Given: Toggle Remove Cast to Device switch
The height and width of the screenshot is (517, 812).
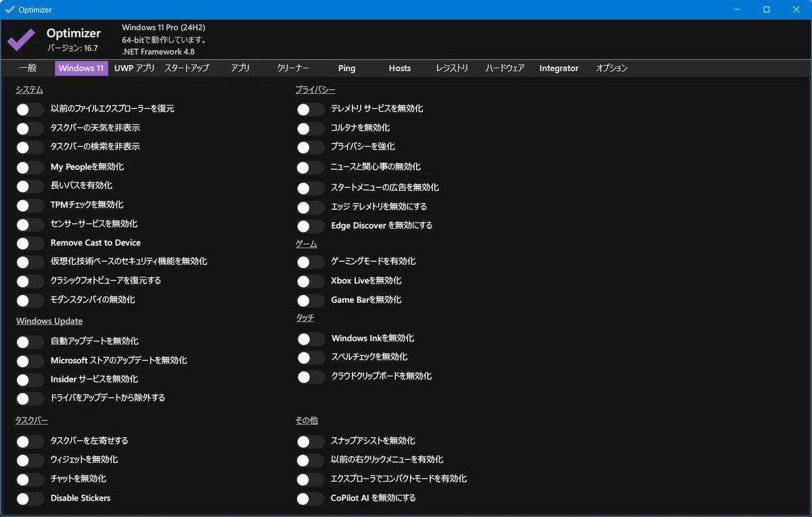Looking at the screenshot, I should point(30,243).
